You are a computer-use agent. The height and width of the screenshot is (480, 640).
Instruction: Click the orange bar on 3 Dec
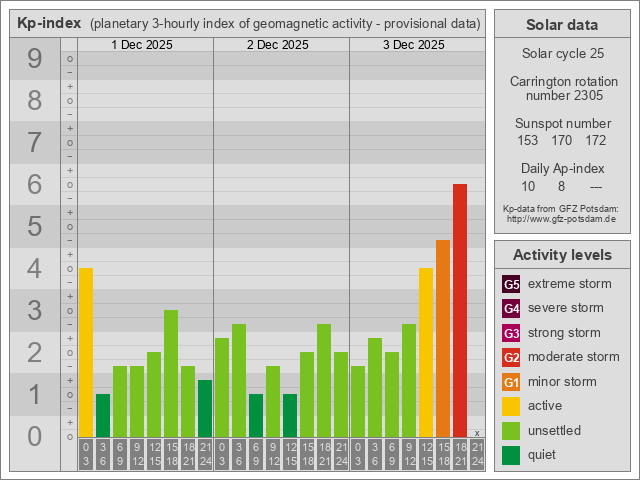coord(443,338)
